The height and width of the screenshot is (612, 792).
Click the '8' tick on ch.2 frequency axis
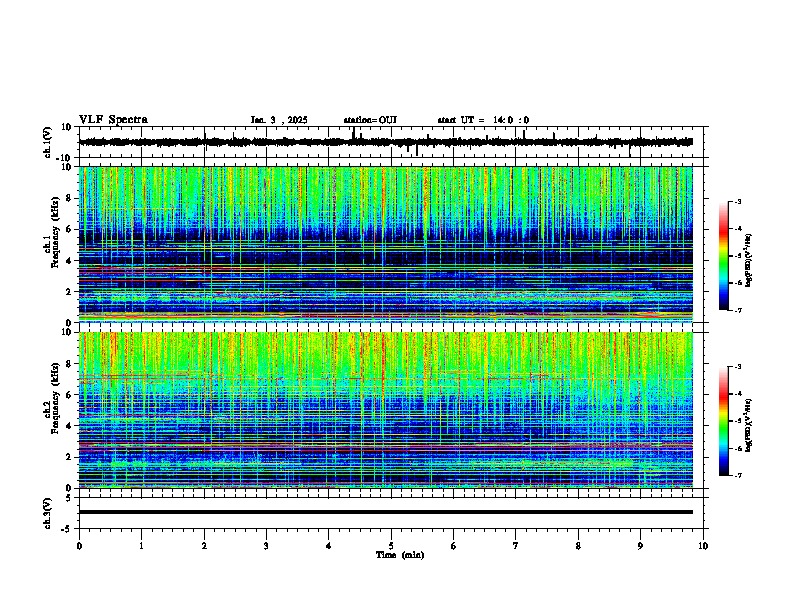[x=70, y=364]
